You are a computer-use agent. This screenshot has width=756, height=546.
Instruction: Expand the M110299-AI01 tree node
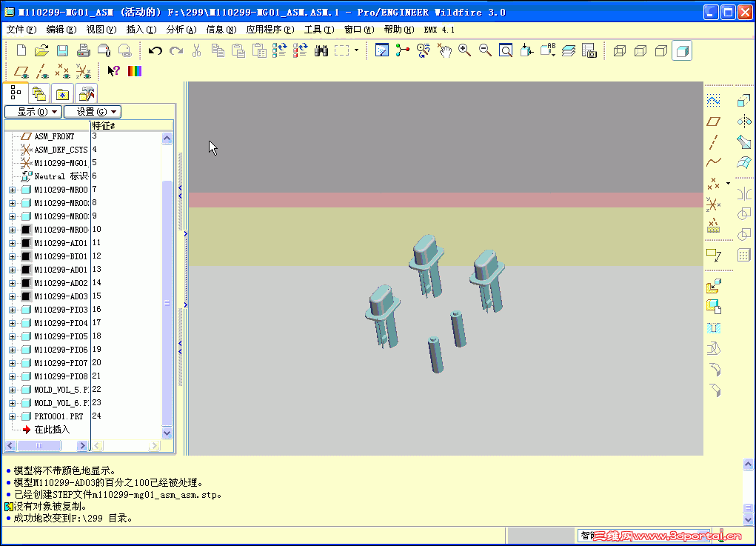click(x=12, y=243)
